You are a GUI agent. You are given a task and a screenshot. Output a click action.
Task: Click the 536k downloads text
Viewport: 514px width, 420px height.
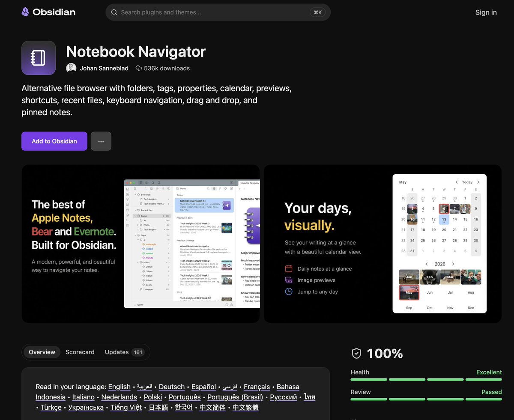click(167, 68)
